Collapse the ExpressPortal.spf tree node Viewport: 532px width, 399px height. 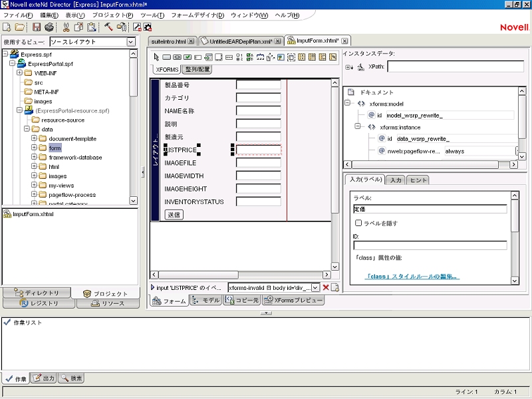12,63
